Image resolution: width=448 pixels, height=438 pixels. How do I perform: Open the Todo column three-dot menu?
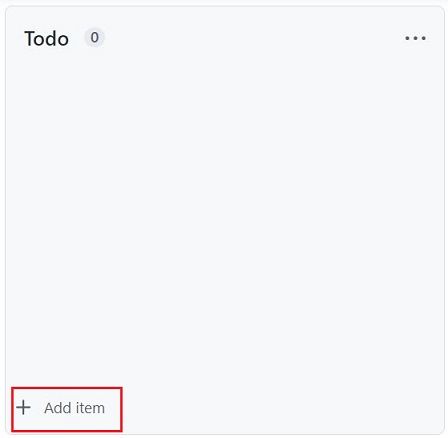(415, 38)
